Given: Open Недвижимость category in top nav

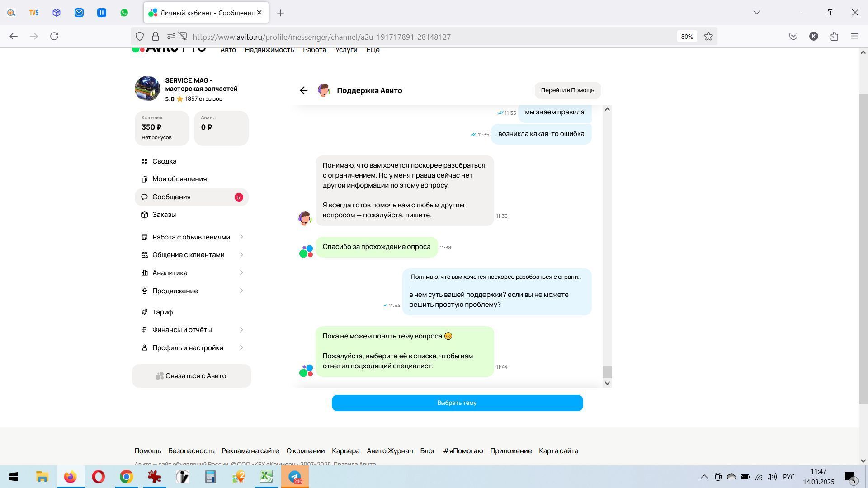Looking at the screenshot, I should pyautogui.click(x=269, y=50).
